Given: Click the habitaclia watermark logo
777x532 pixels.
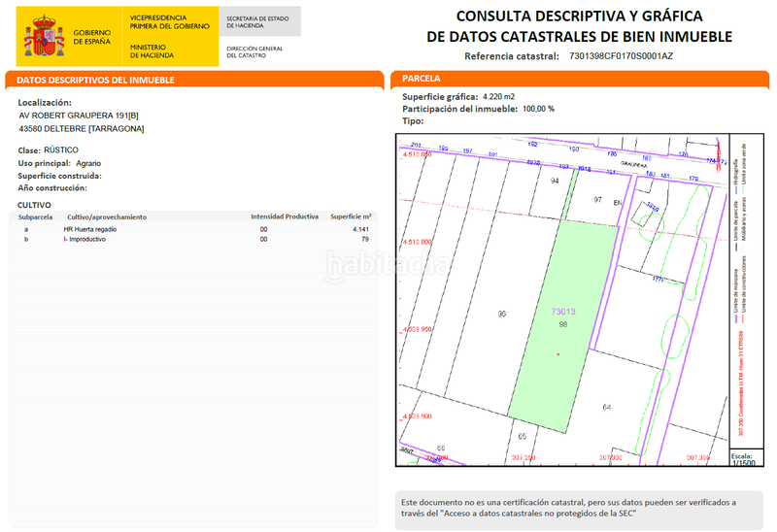Looking at the screenshot, I should pyautogui.click(x=386, y=262).
